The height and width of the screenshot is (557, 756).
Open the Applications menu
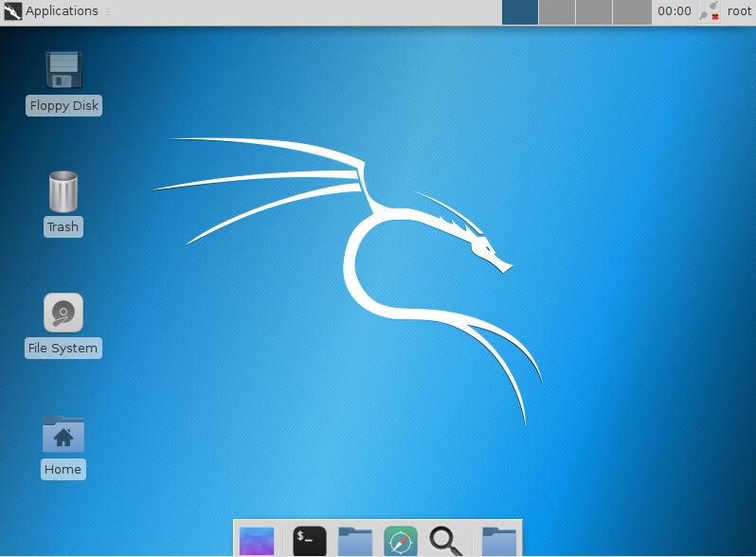[50, 11]
